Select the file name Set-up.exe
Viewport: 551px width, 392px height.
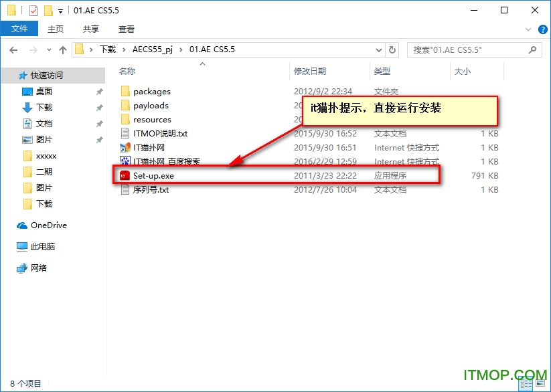(x=153, y=176)
